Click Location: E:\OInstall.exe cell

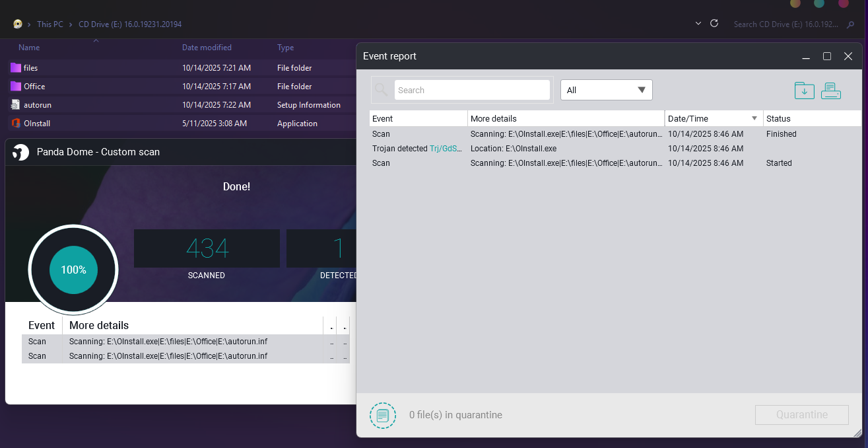click(x=513, y=149)
